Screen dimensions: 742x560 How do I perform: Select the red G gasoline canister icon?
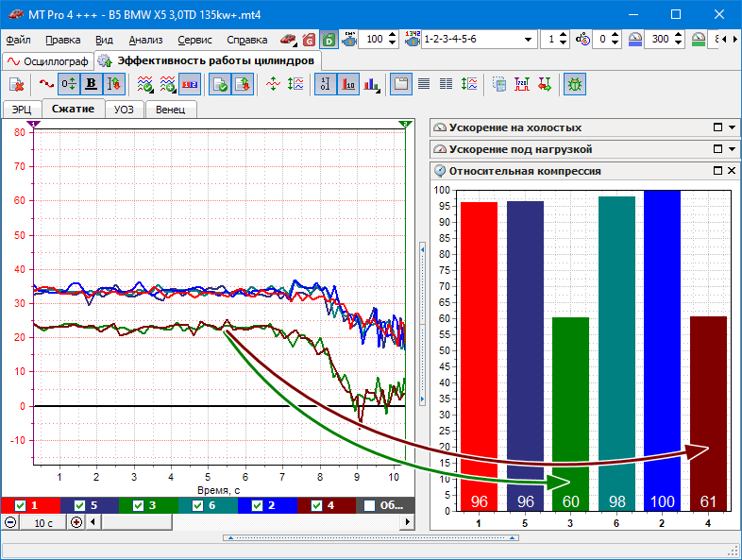click(309, 40)
